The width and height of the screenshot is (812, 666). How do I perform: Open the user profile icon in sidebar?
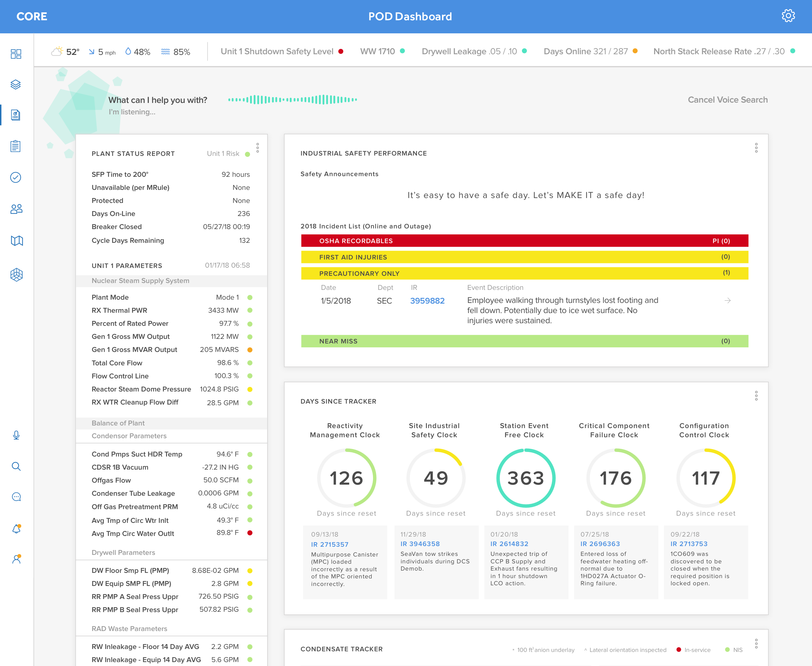click(x=16, y=559)
